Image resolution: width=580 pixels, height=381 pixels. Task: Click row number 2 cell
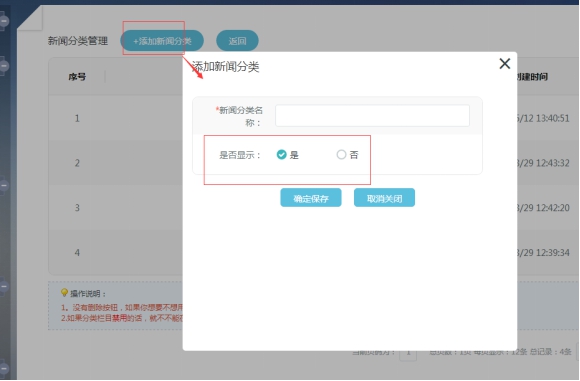pyautogui.click(x=77, y=163)
